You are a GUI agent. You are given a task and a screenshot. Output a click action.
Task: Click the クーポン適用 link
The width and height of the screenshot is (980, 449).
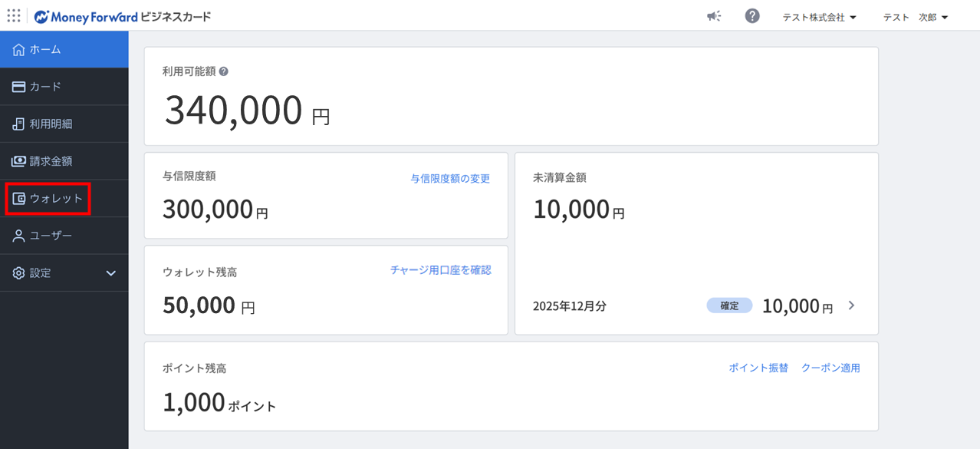(830, 368)
